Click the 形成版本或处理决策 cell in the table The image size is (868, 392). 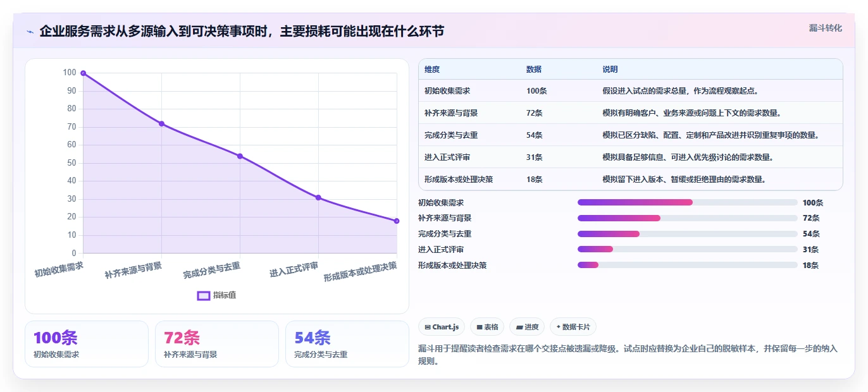(x=459, y=180)
